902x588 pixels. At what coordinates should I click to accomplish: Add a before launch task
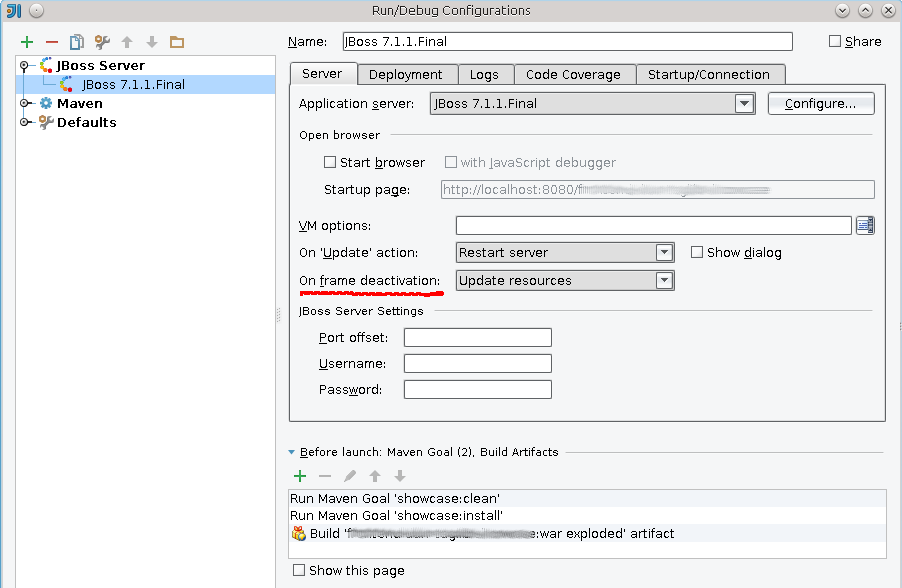300,476
